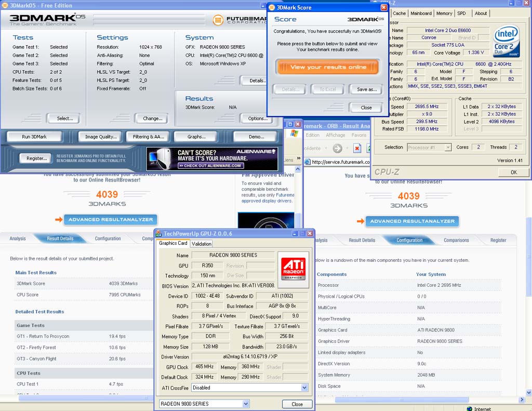This screenshot has height=411, width=532.
Task: Expand the Liens toolbar chevron
Action: tap(299, 158)
